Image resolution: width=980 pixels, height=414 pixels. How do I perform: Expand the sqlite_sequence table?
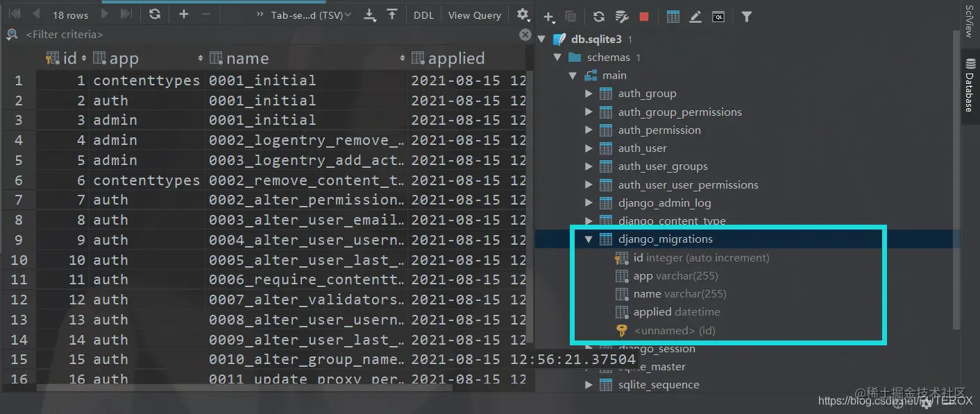(x=589, y=384)
